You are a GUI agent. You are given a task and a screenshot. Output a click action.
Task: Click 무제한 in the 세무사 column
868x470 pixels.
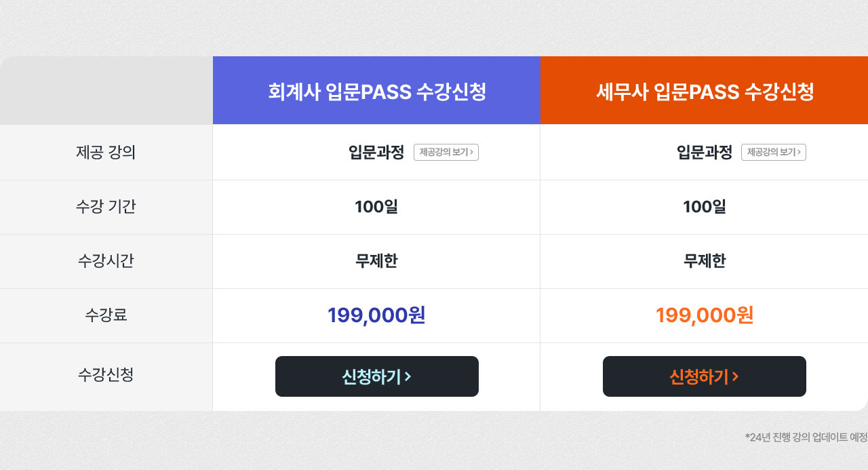click(x=705, y=261)
